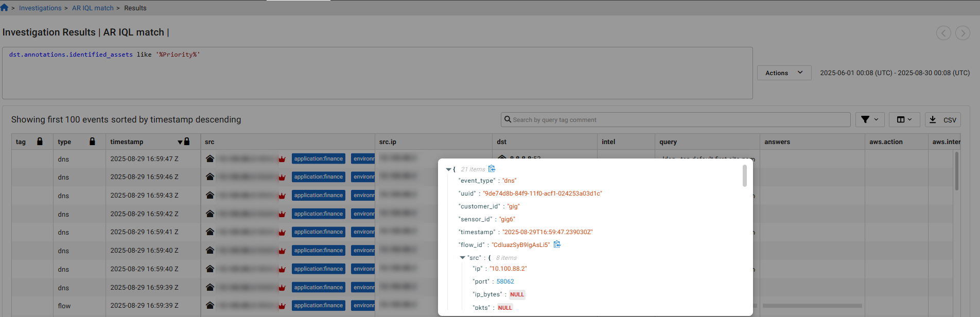
Task: Toggle the lock on the timestamp column
Action: [x=187, y=142]
